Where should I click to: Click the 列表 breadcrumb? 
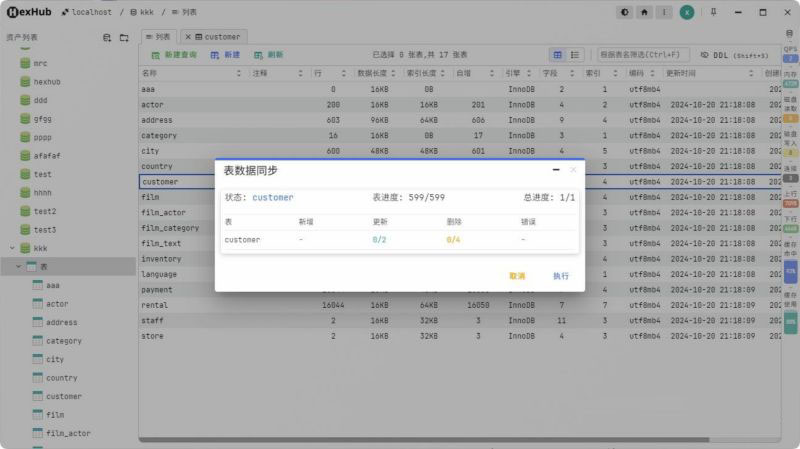point(184,12)
